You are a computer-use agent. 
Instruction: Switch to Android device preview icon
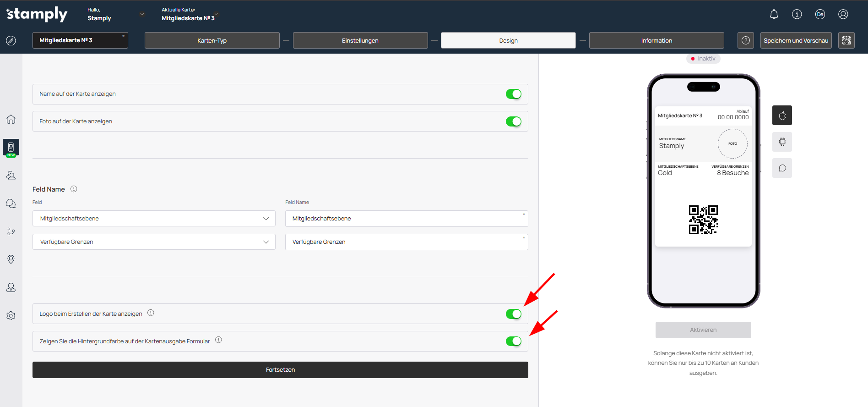point(782,142)
